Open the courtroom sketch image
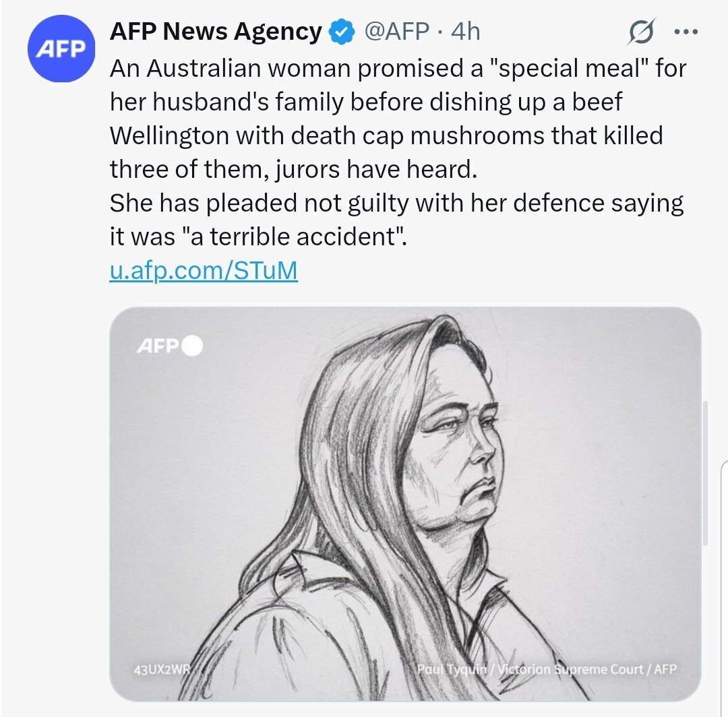 [x=405, y=503]
